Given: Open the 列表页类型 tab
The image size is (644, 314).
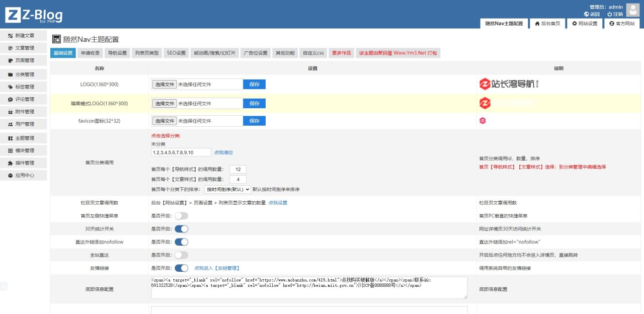Looking at the screenshot, I should pos(147,53).
